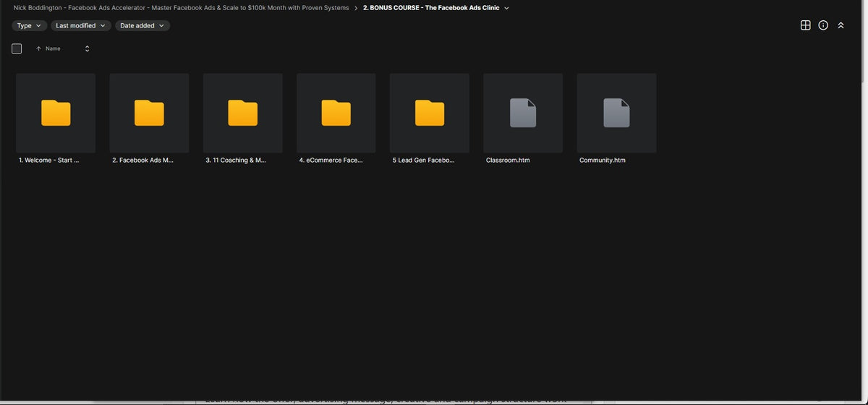Open the '1. Welcome - Start' folder icon
Screen dimensions: 868x405
56,113
